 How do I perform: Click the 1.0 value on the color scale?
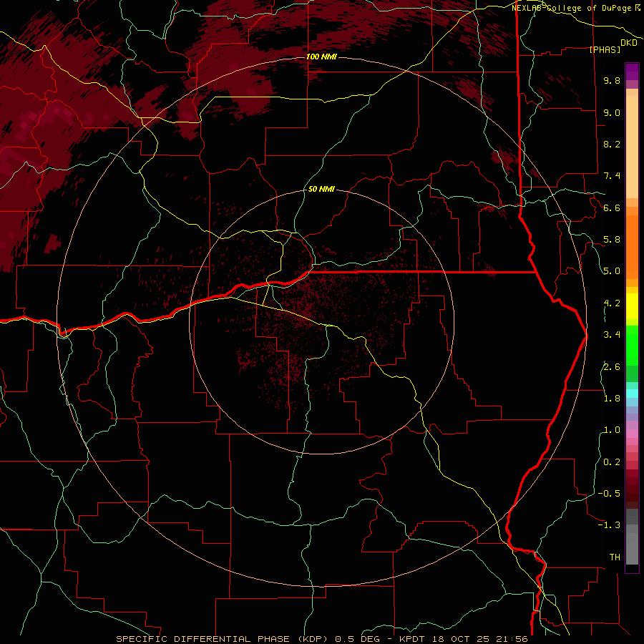[x=612, y=430]
